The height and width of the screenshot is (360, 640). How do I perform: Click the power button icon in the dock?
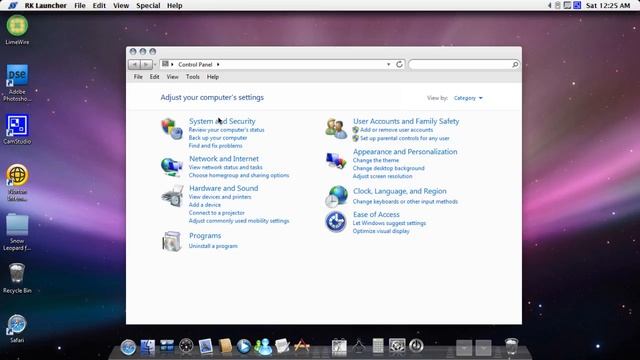[x=416, y=346]
